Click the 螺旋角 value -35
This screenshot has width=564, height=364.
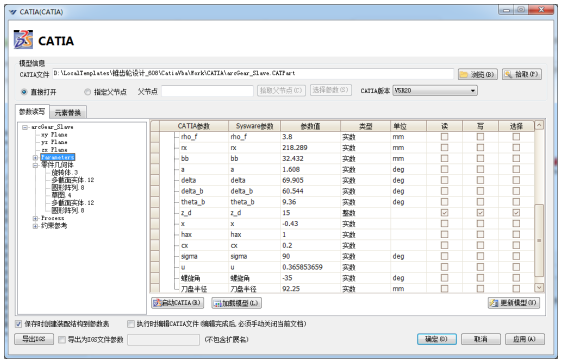287,278
